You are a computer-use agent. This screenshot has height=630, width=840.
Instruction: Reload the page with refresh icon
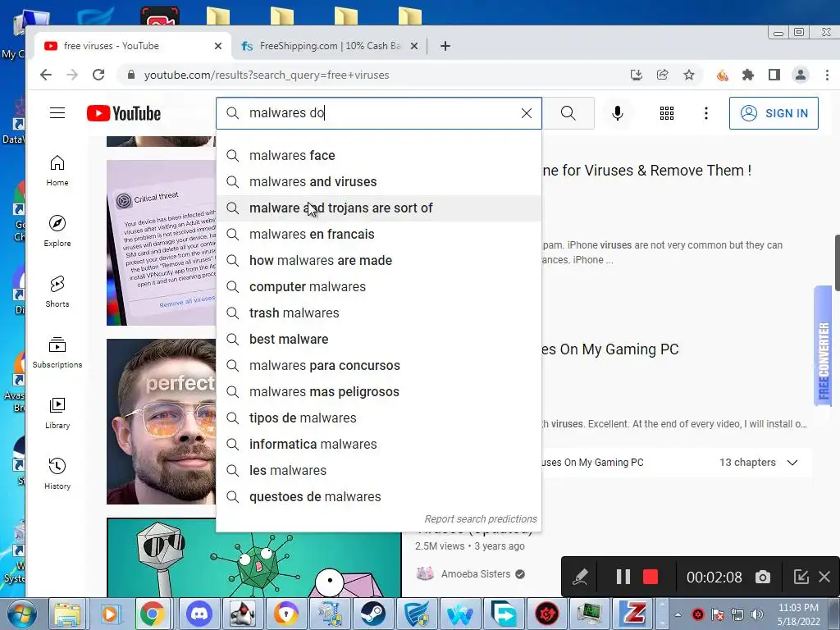pyautogui.click(x=98, y=75)
